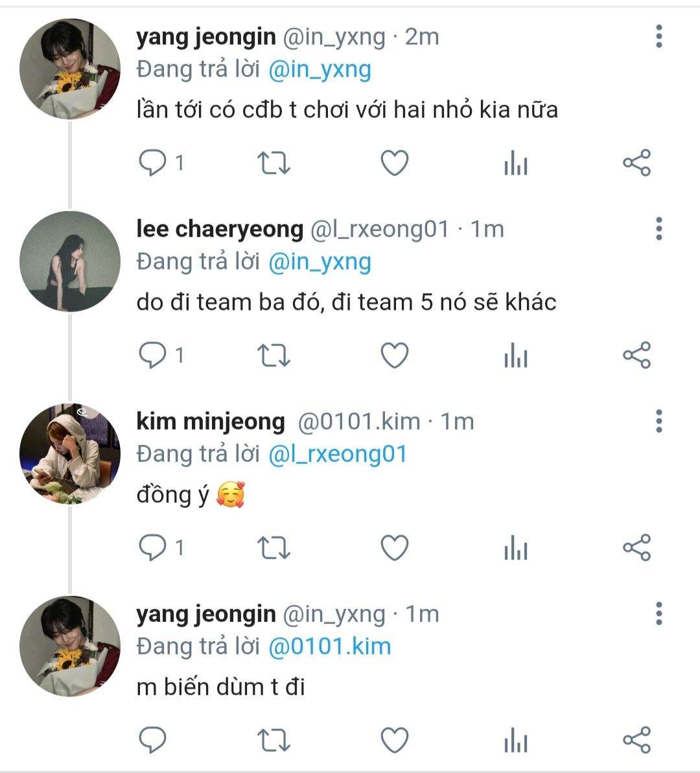View analytics for yang jeongin's first tweet
This screenshot has width=700, height=773.
coord(516,163)
